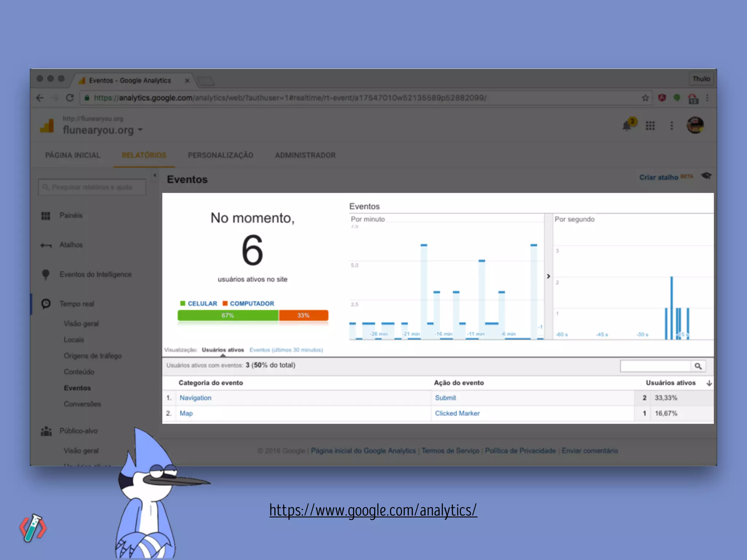This screenshot has width=747, height=560.
Task: Open the flunearyou.org property dropdown
Action: click(x=103, y=130)
